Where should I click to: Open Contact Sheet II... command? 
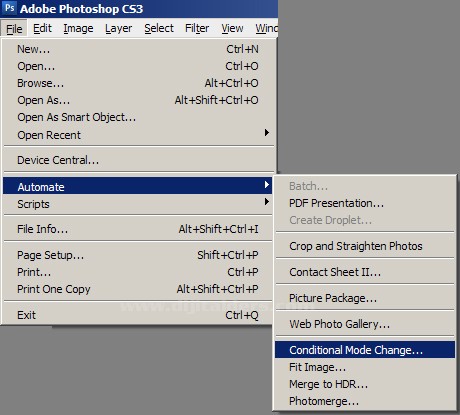365,272
